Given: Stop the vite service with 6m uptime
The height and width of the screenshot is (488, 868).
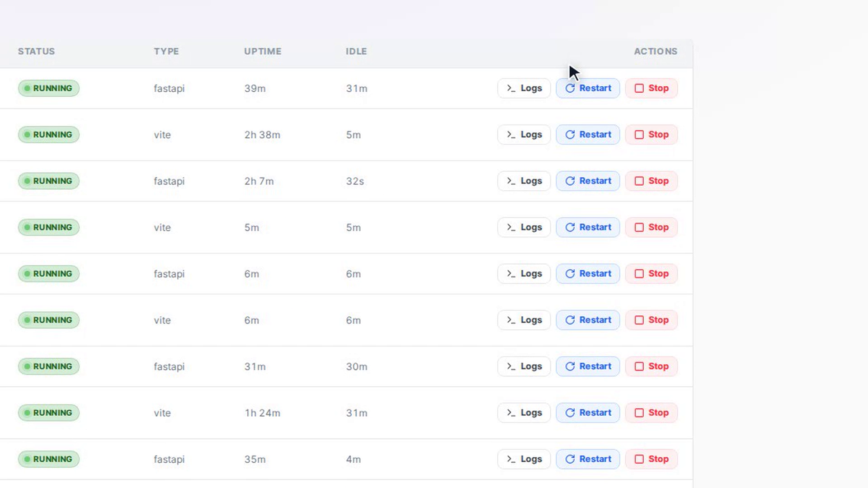Looking at the screenshot, I should tap(651, 320).
